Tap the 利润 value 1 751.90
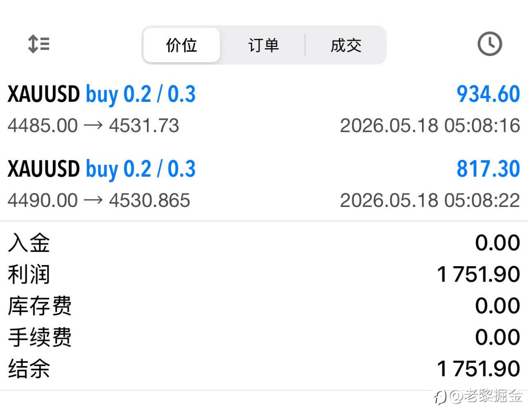 tap(478, 275)
